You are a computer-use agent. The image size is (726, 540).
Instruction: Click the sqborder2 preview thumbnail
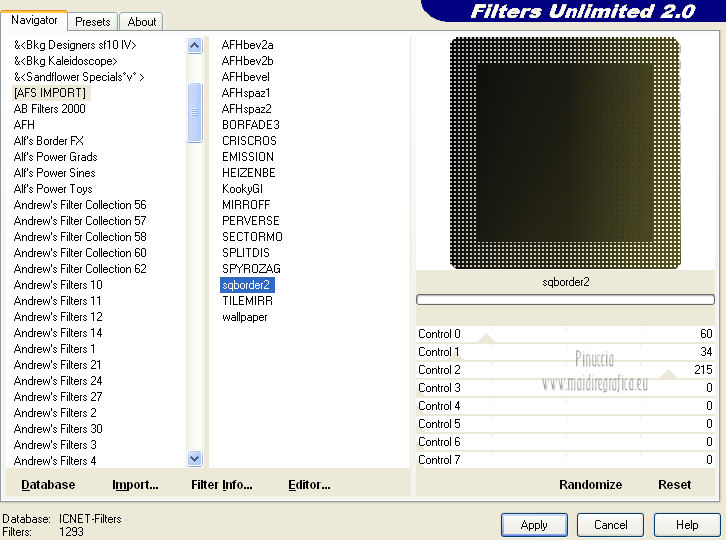(565, 153)
